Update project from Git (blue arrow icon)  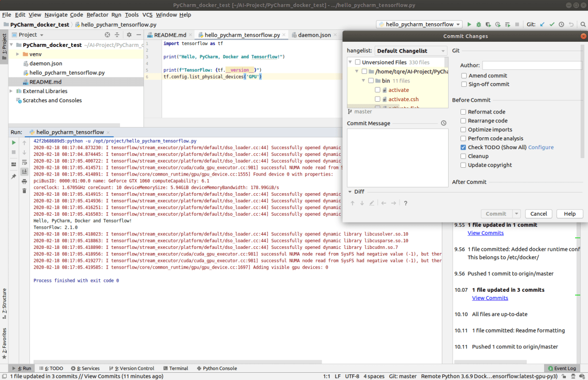543,24
